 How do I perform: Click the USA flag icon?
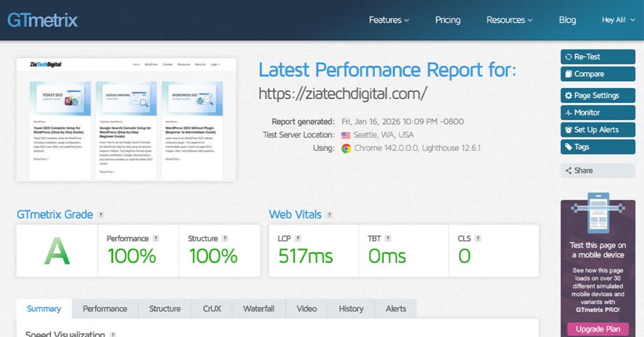click(x=346, y=135)
